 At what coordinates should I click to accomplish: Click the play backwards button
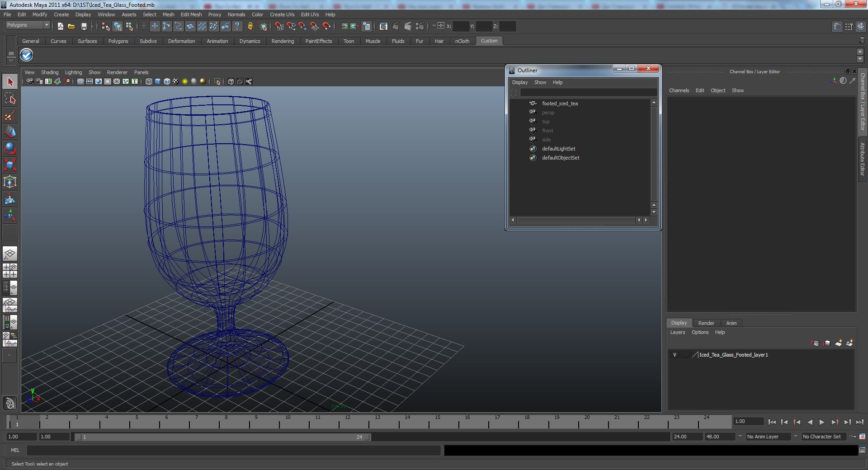[810, 422]
